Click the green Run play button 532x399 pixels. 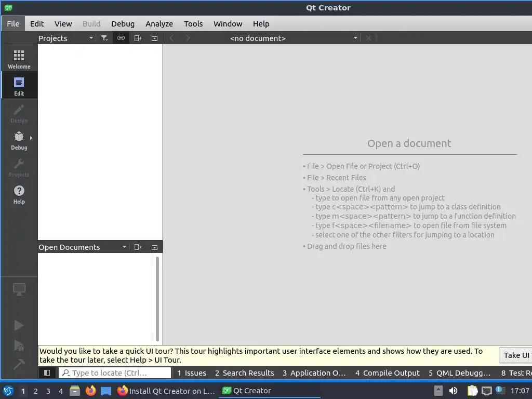19,325
